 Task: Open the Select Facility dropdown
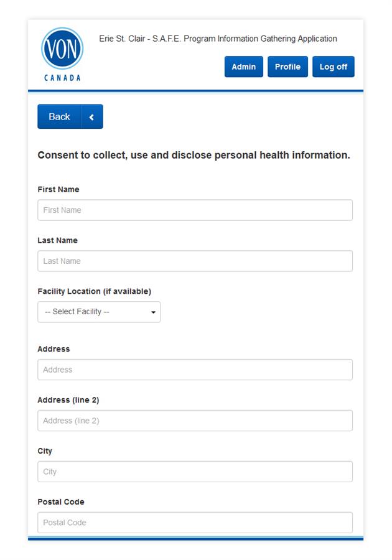tap(99, 312)
